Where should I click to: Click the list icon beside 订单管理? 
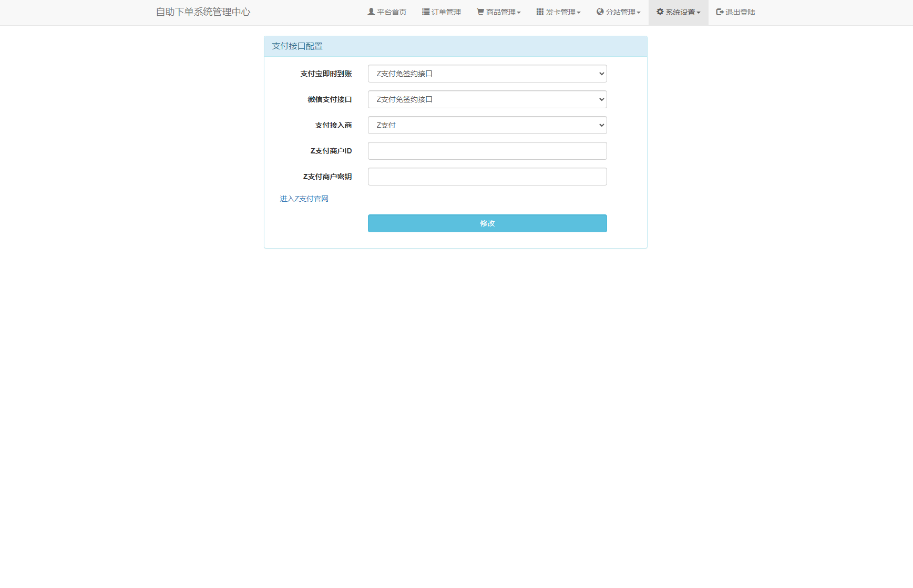click(x=426, y=12)
